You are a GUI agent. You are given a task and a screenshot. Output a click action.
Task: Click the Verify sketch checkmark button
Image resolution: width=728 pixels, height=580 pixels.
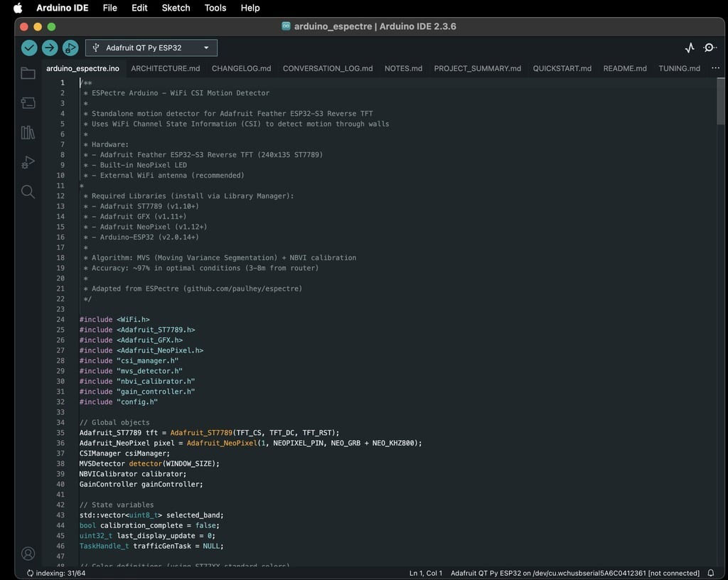click(x=29, y=48)
